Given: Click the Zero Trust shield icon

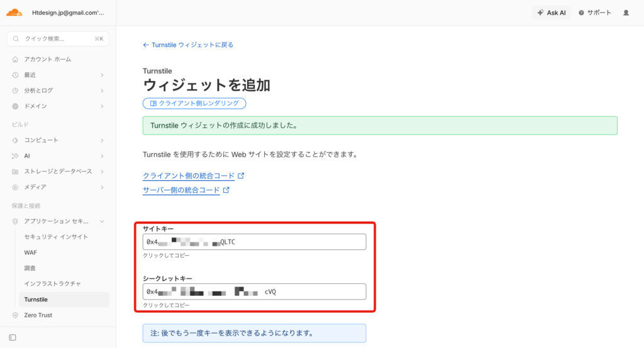Looking at the screenshot, I should (x=16, y=315).
